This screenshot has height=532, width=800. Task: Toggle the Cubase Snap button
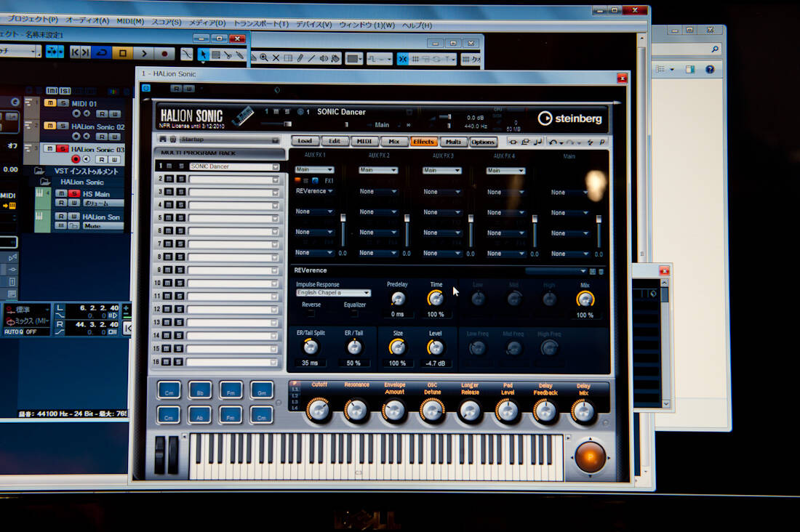[403, 59]
